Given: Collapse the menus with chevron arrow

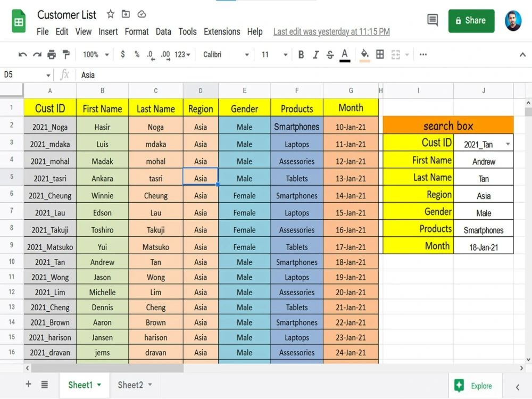Looking at the screenshot, I should [522, 54].
